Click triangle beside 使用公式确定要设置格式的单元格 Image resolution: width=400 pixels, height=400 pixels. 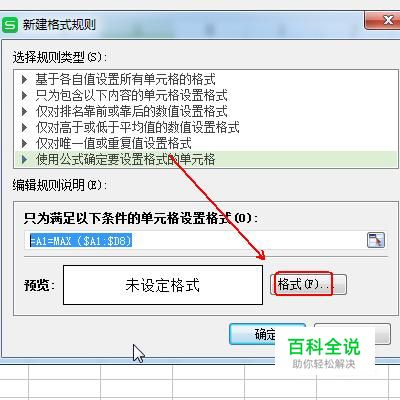coord(24,159)
